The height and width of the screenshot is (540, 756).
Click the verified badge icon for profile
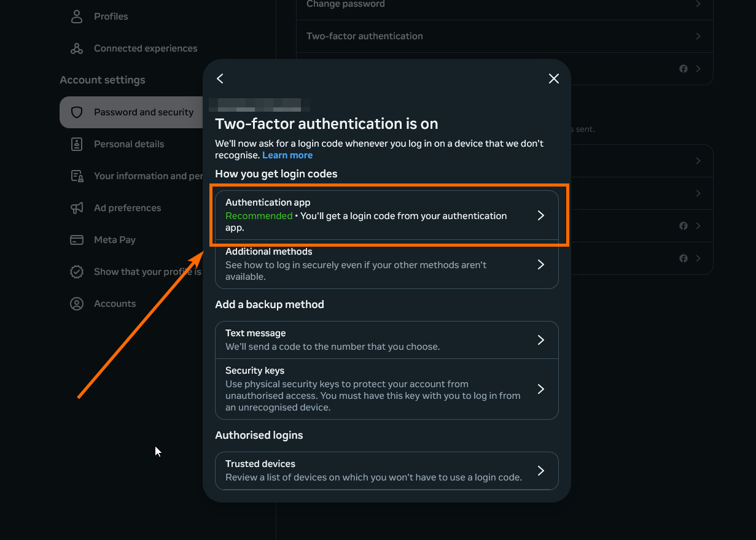[77, 272]
